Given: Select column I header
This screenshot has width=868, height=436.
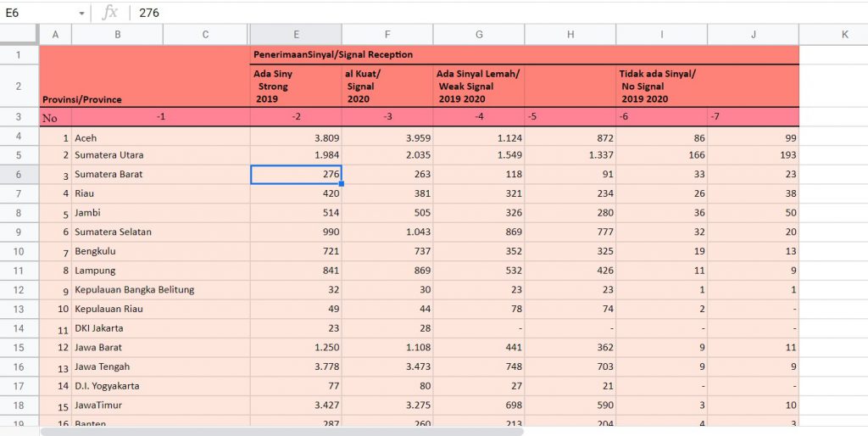Looking at the screenshot, I should point(661,34).
